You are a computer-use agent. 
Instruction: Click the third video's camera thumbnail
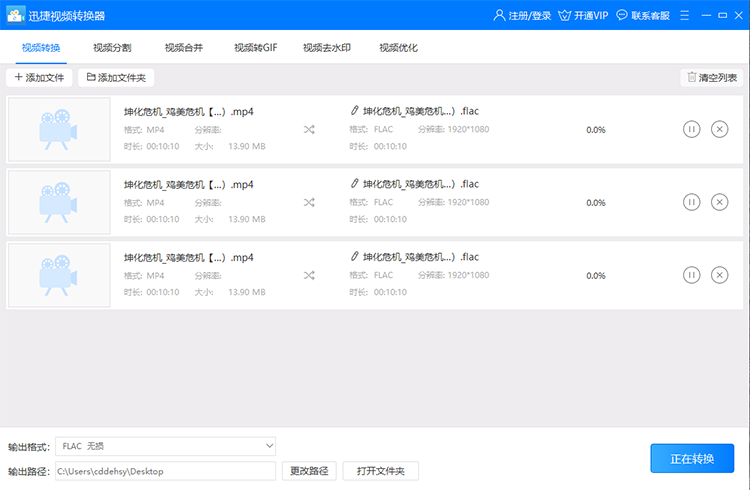pos(59,275)
